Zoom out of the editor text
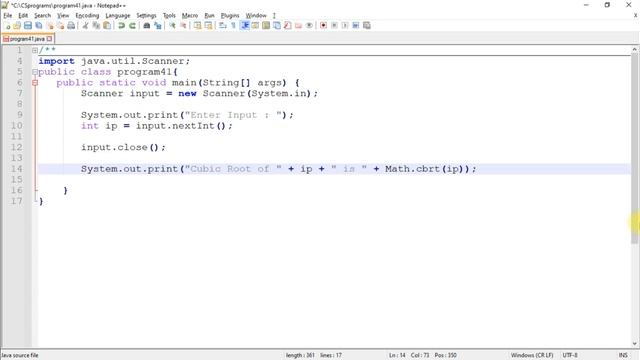This screenshot has width=640, height=360. tap(183, 26)
